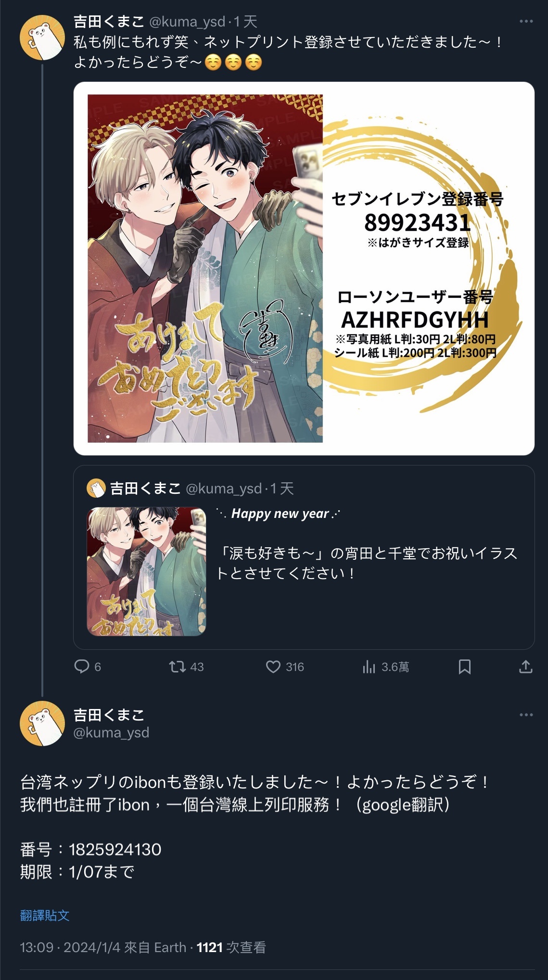Tap the share upload icon
The width and height of the screenshot is (548, 980).
(526, 667)
